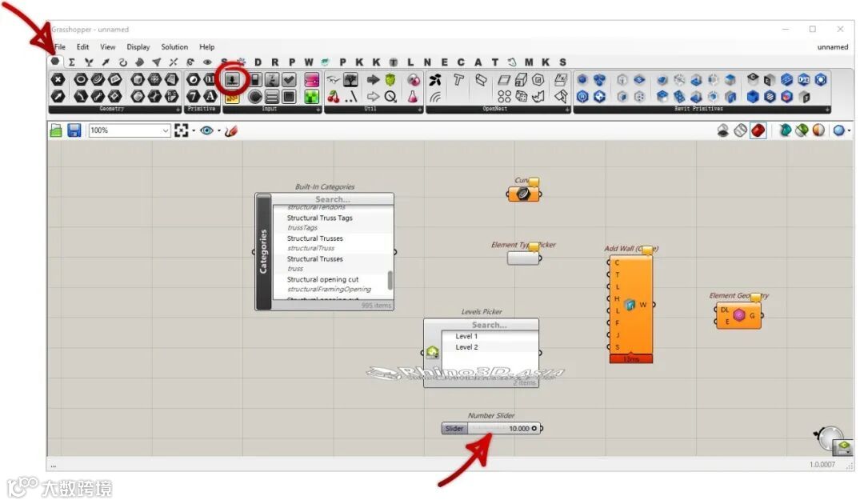The image size is (864, 504).
Task: Select 'Level 2' in Levels Picker
Action: pyautogui.click(x=466, y=347)
